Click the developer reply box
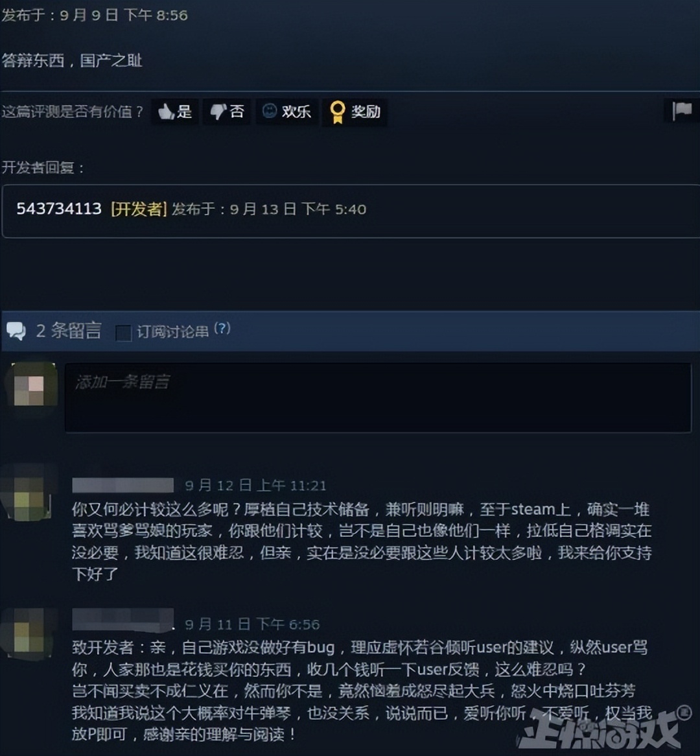This screenshot has height=756, width=700. [x=351, y=211]
